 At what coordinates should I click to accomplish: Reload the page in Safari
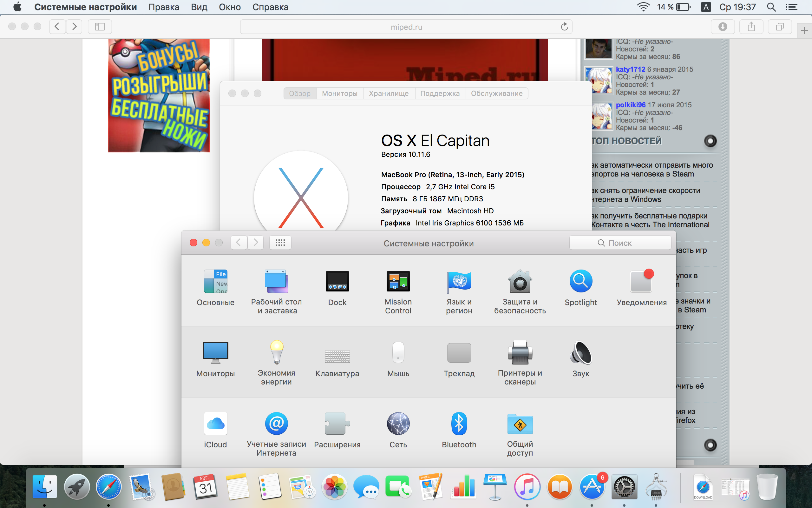point(564,27)
